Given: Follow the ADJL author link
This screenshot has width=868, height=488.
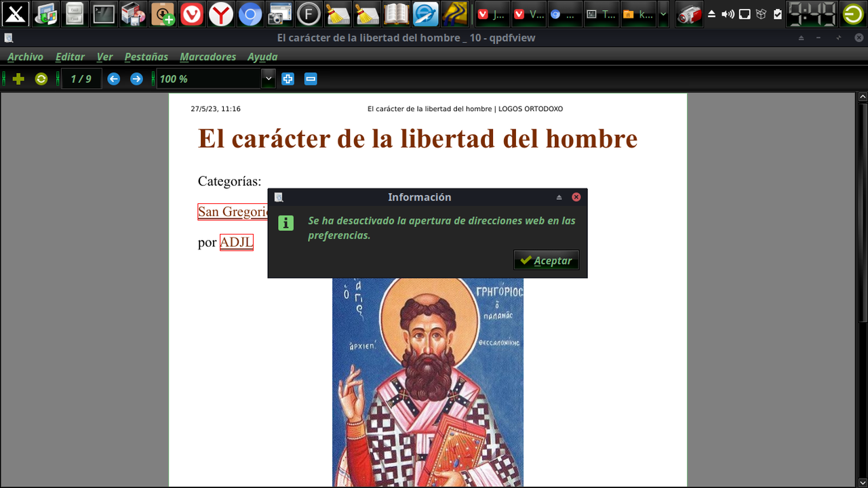Looking at the screenshot, I should [236, 242].
